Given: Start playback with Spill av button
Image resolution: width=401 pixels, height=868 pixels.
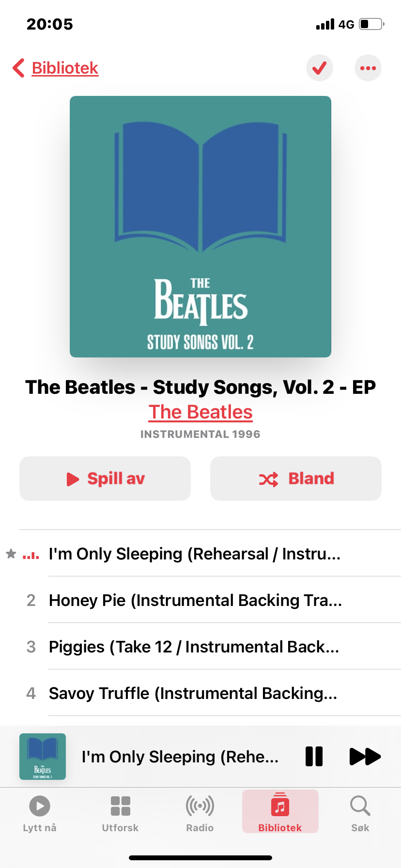Looking at the screenshot, I should [105, 479].
